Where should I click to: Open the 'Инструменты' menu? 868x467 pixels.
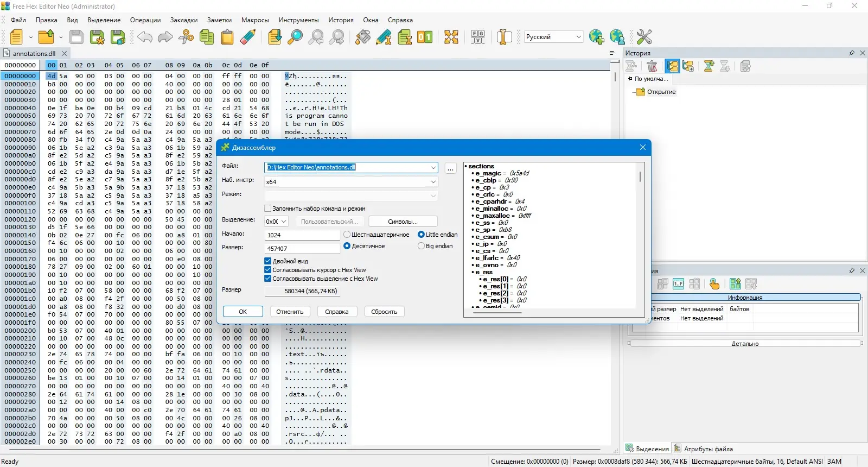pos(298,20)
